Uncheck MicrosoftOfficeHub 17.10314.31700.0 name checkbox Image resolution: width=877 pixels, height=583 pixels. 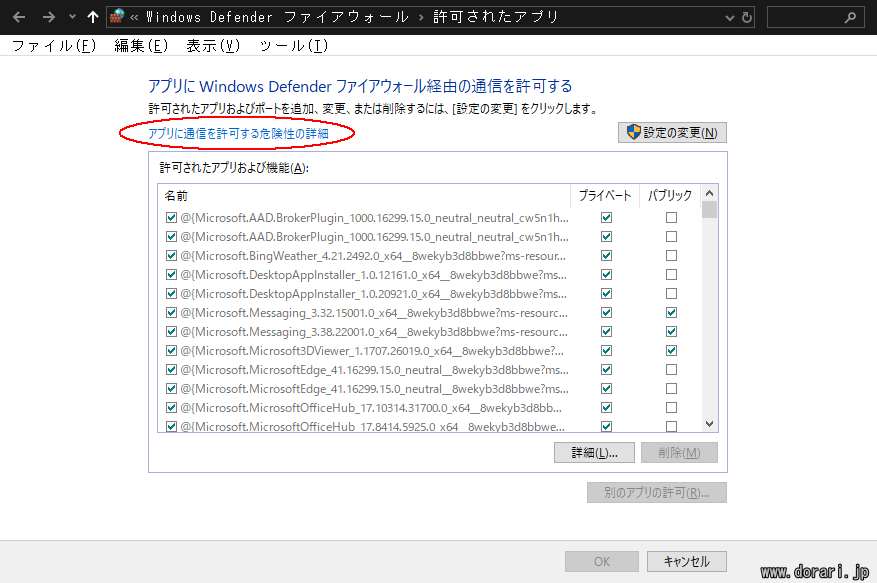pyautogui.click(x=171, y=408)
